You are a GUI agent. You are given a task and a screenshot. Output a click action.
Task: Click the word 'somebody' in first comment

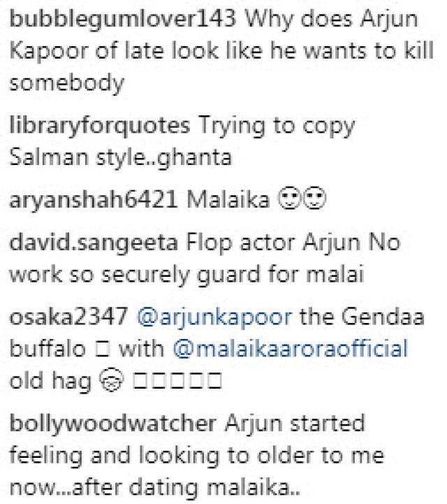pos(67,84)
